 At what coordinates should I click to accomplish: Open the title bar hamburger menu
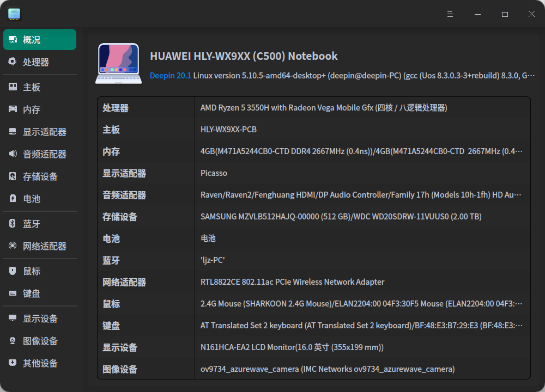[x=450, y=14]
